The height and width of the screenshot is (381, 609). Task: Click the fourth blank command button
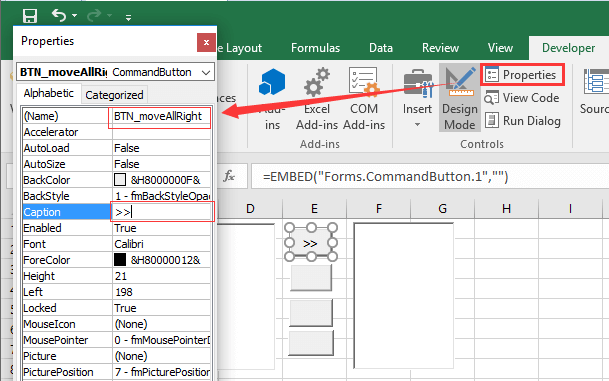pos(311,343)
